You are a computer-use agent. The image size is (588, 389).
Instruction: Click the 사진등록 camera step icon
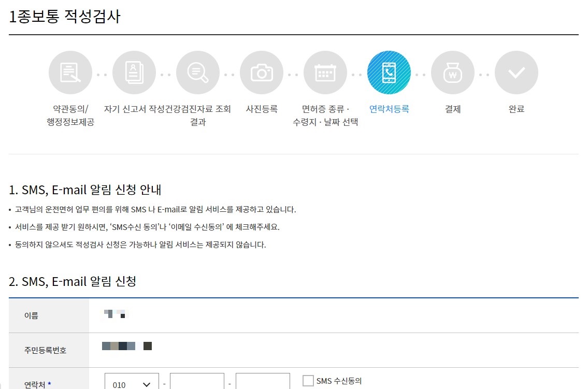pyautogui.click(x=262, y=73)
